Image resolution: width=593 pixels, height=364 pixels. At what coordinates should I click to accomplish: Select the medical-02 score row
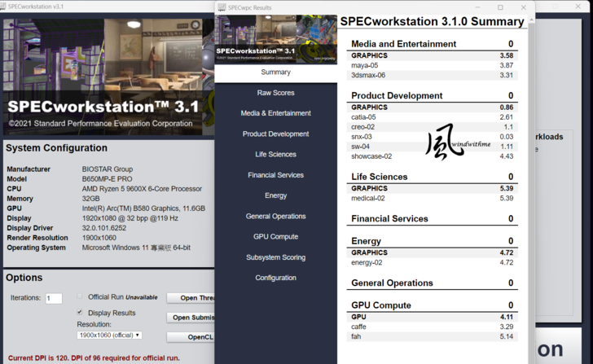pyautogui.click(x=432, y=199)
